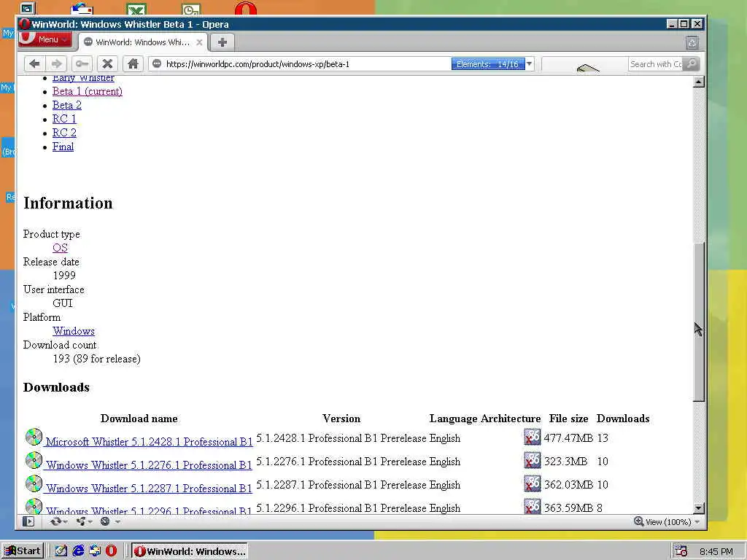The height and width of the screenshot is (560, 747).
Task: Open the Wand password key button
Action: click(x=82, y=64)
